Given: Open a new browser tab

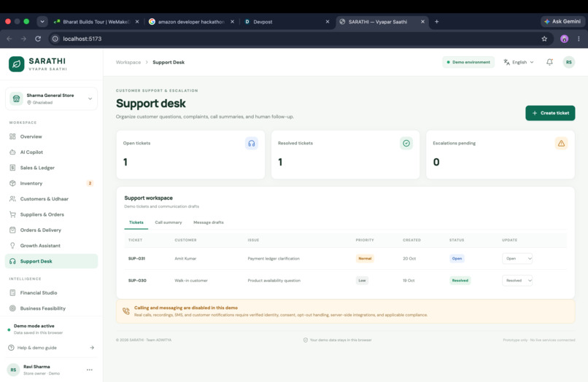Looking at the screenshot, I should point(436,22).
